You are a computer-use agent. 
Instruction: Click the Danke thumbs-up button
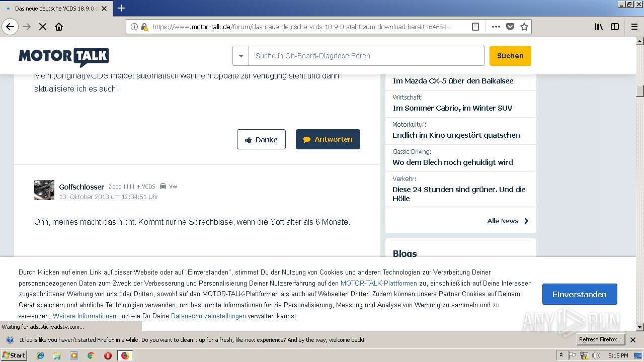point(261,139)
